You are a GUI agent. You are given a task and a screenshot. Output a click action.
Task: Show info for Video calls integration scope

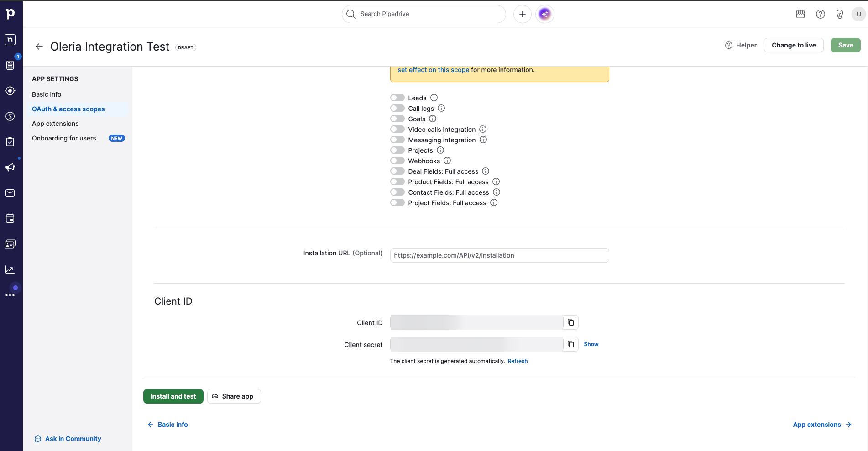pos(483,129)
